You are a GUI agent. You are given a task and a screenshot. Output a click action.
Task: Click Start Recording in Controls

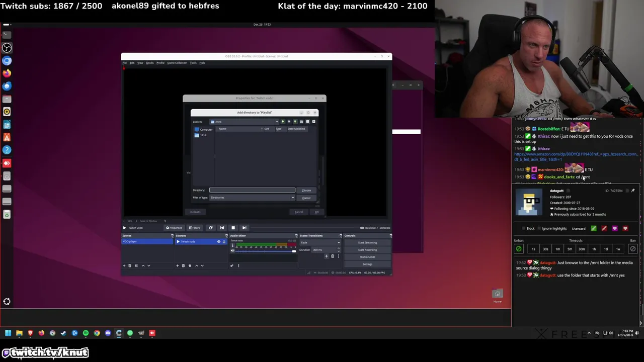367,250
